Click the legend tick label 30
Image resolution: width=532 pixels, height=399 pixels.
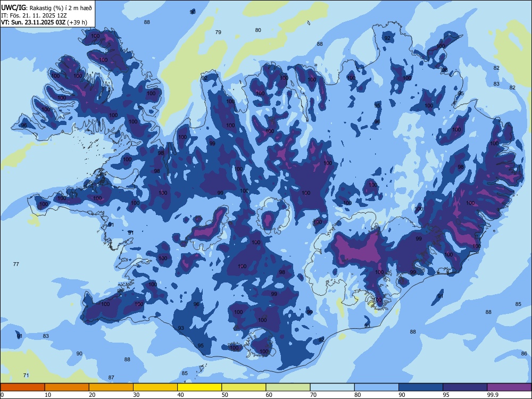pyautogui.click(x=136, y=395)
